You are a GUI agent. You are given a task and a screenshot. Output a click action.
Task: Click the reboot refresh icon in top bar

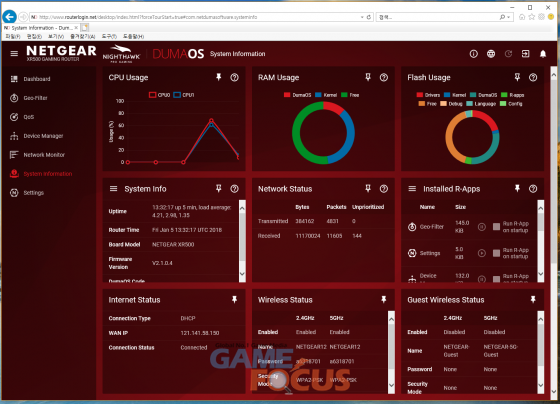(x=508, y=54)
